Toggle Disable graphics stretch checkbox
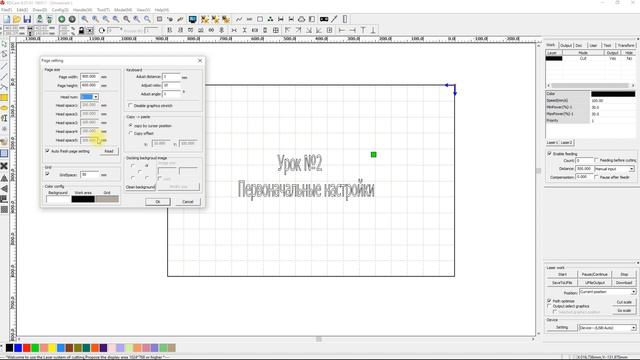The image size is (640, 360). 131,106
